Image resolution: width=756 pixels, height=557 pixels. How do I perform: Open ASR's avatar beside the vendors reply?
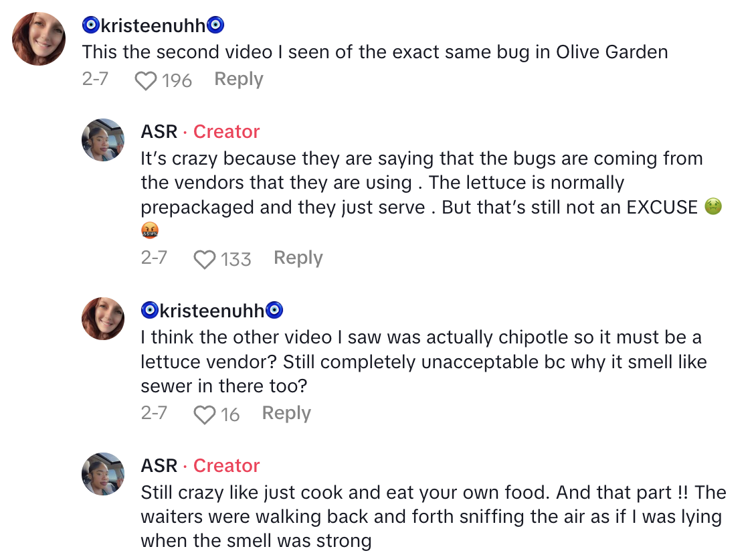(x=103, y=140)
